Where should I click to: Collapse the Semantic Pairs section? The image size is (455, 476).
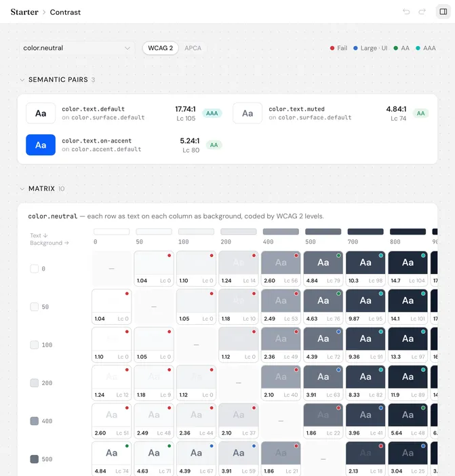click(22, 80)
